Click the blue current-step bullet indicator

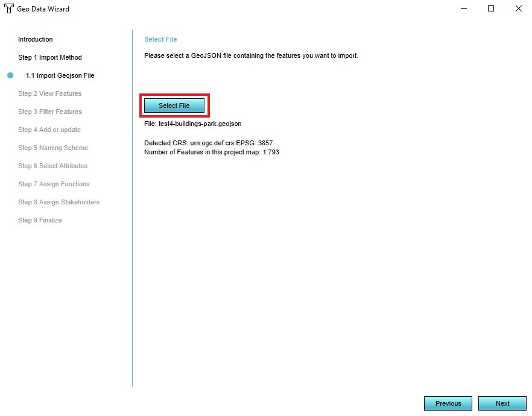point(10,75)
